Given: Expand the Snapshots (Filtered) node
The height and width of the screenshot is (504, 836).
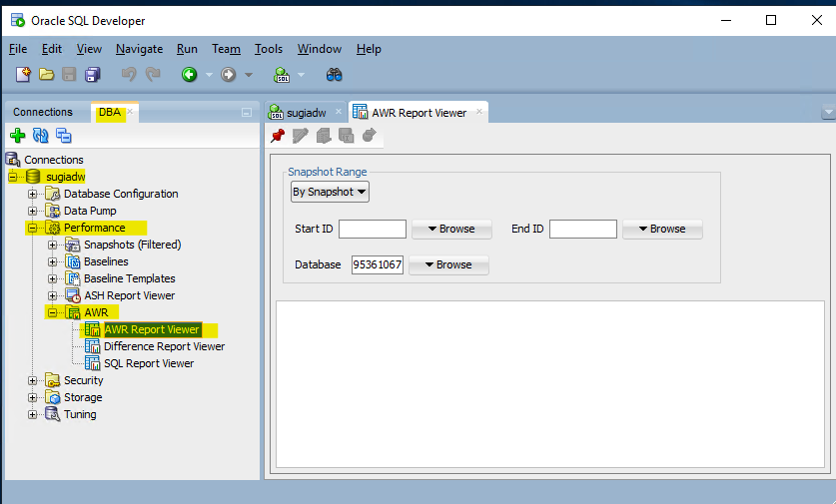Looking at the screenshot, I should (52, 245).
